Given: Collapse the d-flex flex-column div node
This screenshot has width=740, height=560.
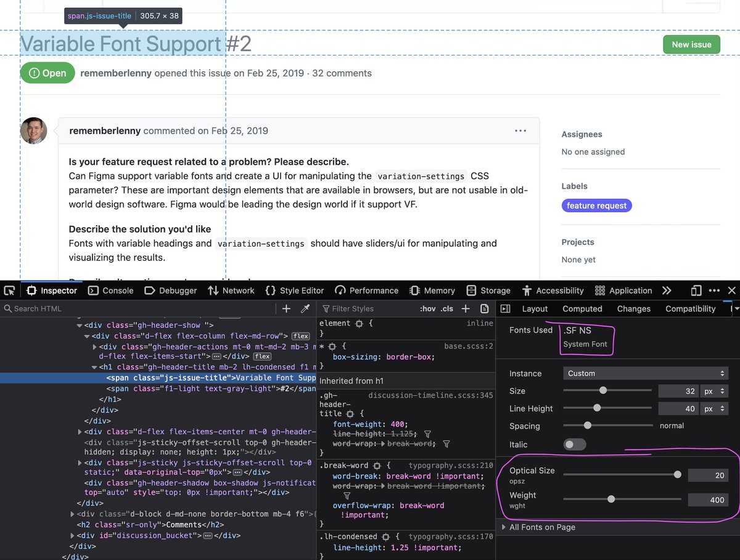Looking at the screenshot, I should (x=87, y=336).
